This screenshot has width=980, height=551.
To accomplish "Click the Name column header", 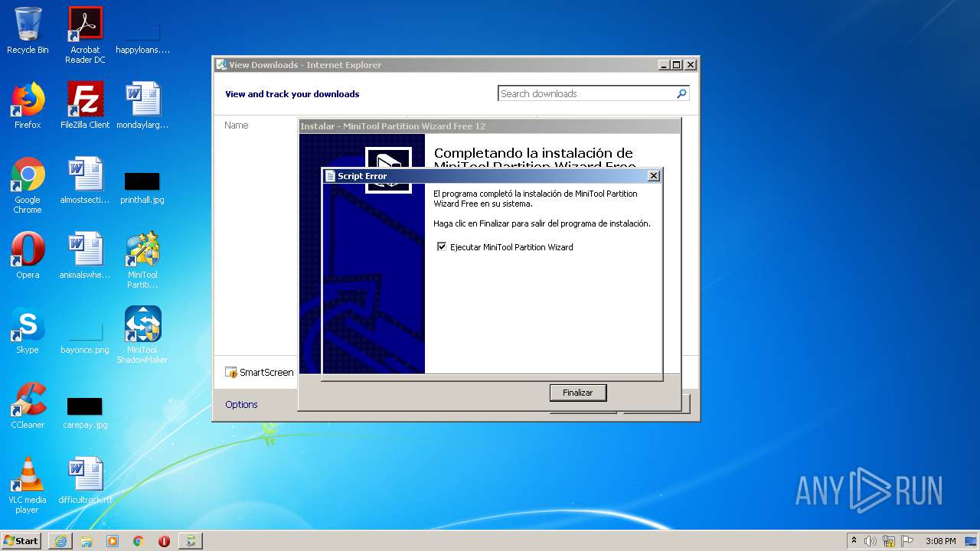I will click(x=237, y=125).
